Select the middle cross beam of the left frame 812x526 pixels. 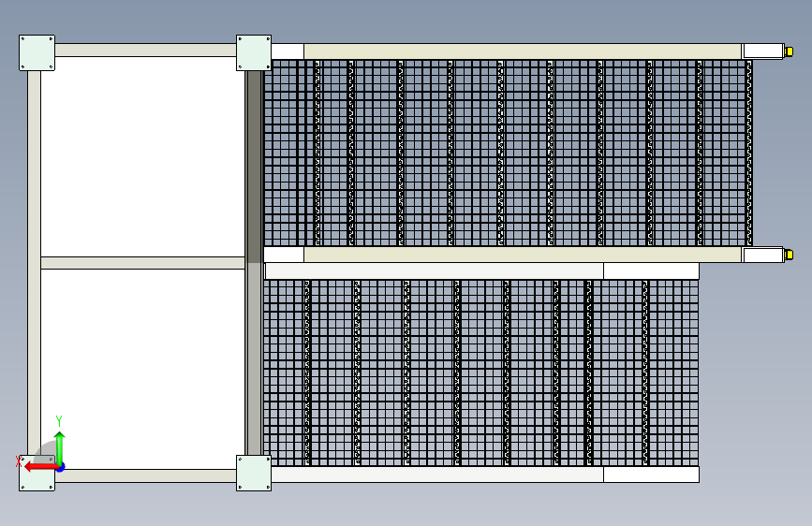pos(143,262)
